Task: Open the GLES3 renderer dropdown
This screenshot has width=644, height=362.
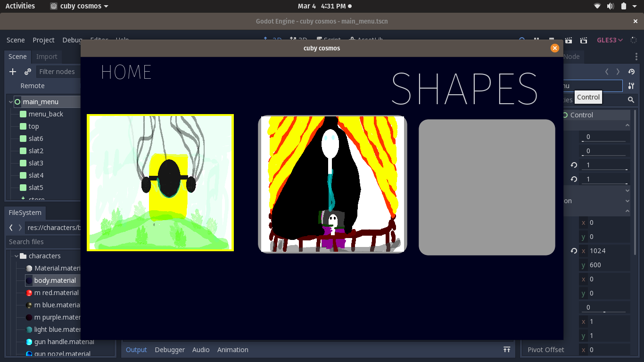Action: point(610,40)
